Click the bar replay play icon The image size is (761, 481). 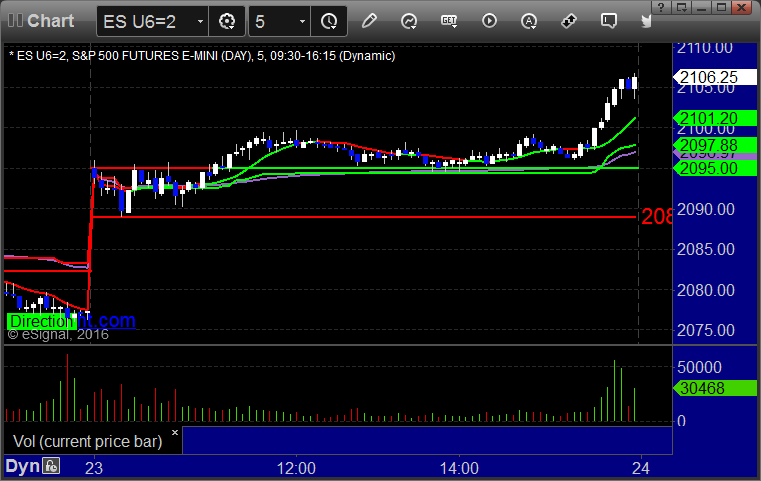489,21
